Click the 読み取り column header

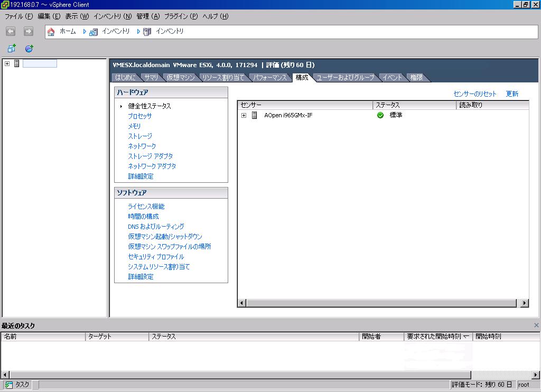pos(492,105)
